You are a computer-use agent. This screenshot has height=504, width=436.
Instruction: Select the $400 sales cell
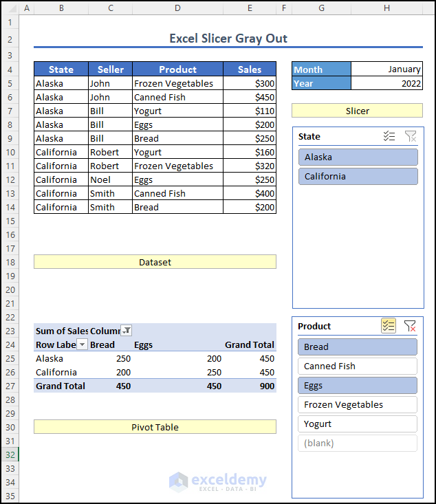(250, 193)
